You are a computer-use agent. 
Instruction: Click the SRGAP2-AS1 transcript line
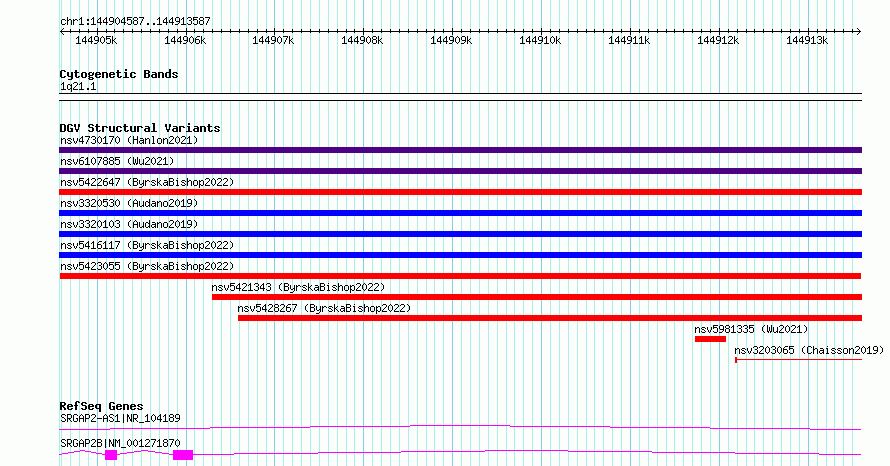coord(460,427)
